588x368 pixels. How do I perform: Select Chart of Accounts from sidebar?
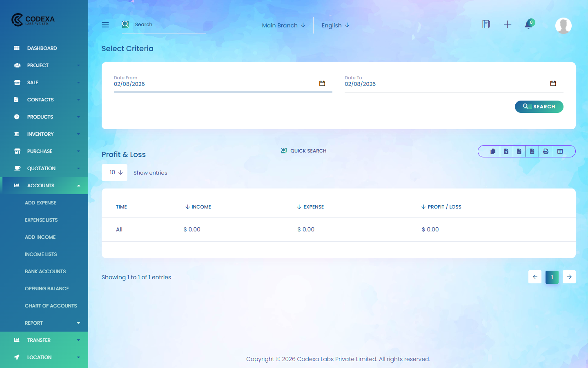pyautogui.click(x=51, y=305)
